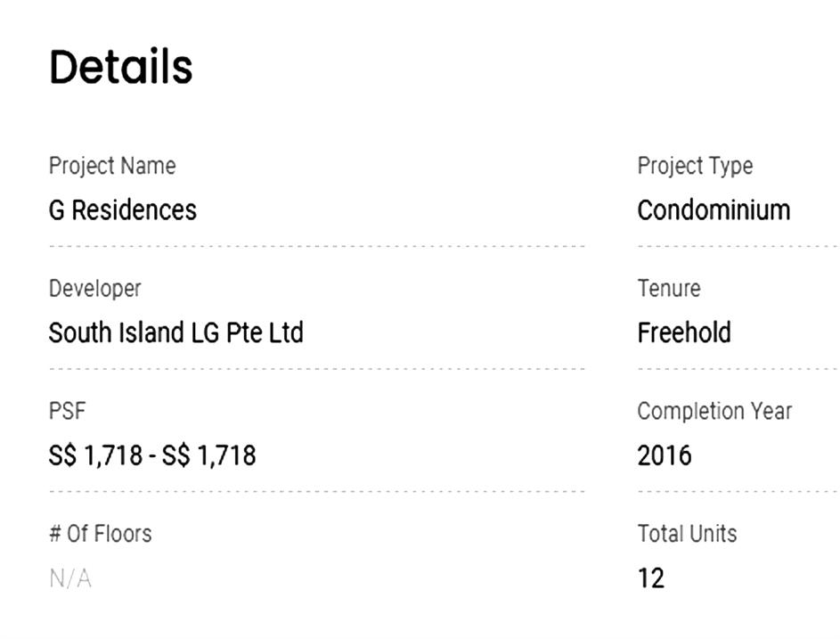The image size is (840, 639).
Task: Click the Total Units label
Action: coord(687,534)
